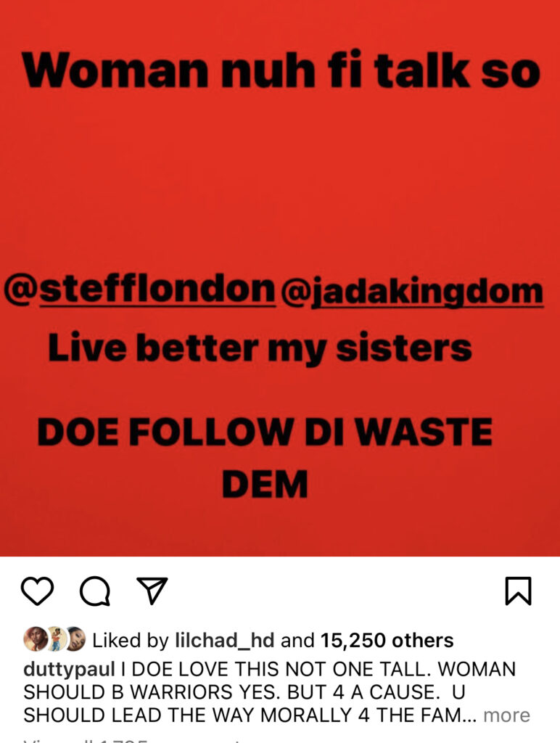Image resolution: width=560 pixels, height=743 pixels.
Task: Tap the @stefflondon mention in the image
Action: [139, 289]
